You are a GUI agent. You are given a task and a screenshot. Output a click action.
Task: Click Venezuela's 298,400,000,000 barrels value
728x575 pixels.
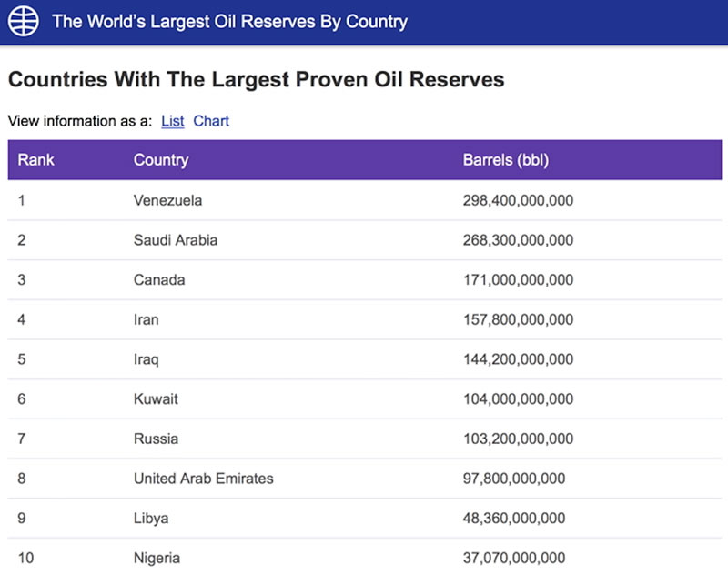518,200
